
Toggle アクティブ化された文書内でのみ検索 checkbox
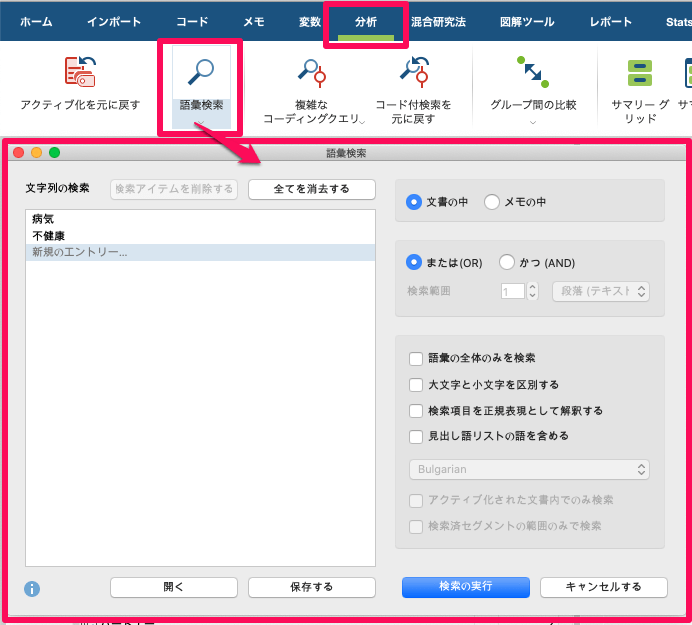coord(416,501)
